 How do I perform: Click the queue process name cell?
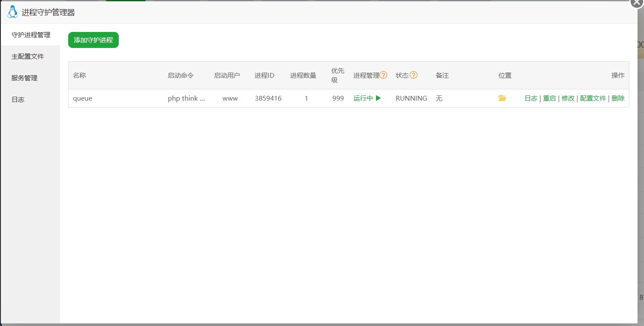coord(82,98)
